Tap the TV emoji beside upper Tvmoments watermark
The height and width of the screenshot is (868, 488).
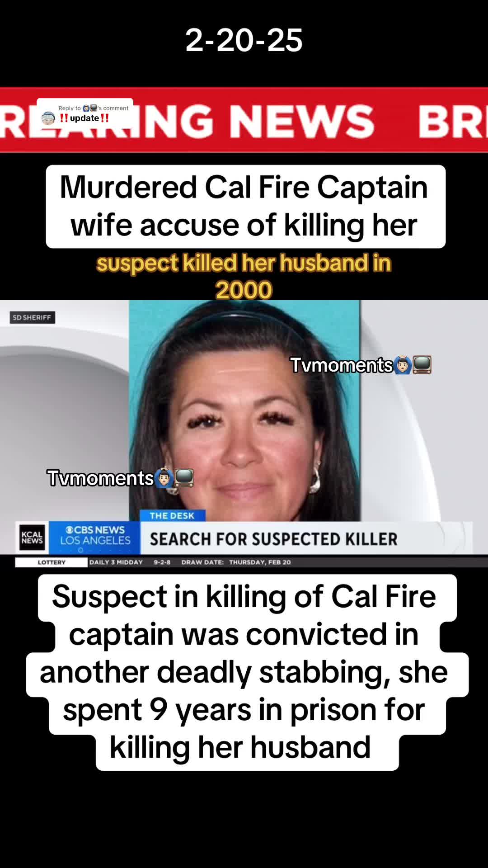(422, 365)
